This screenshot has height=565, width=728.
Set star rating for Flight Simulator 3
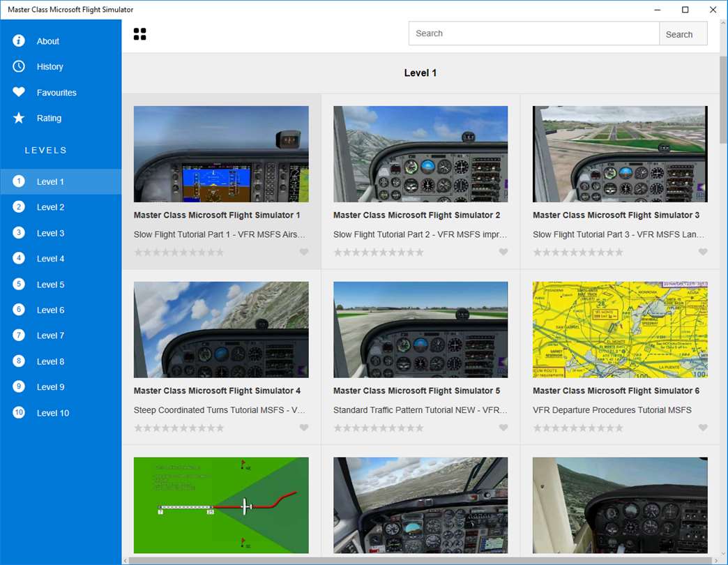578,252
